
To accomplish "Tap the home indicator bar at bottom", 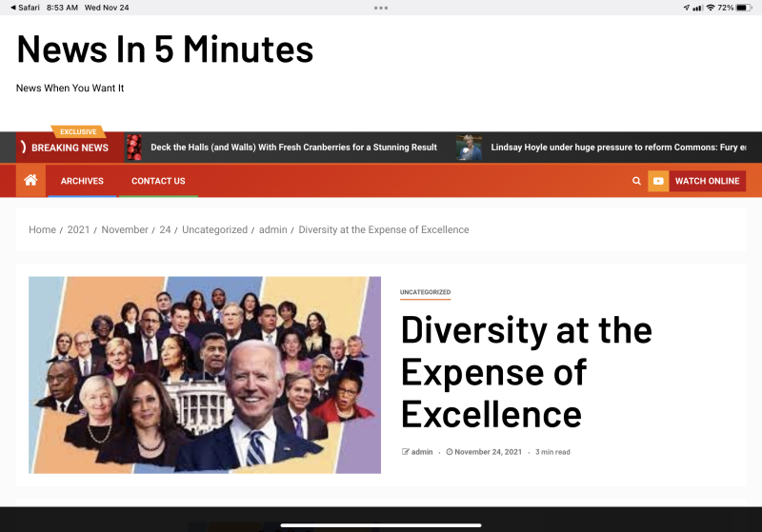I will (381, 525).
